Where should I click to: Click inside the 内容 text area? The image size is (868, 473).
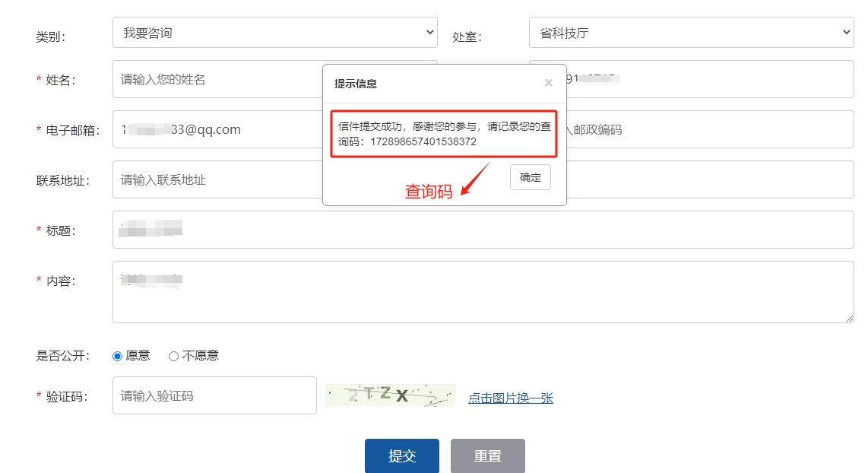click(483, 292)
